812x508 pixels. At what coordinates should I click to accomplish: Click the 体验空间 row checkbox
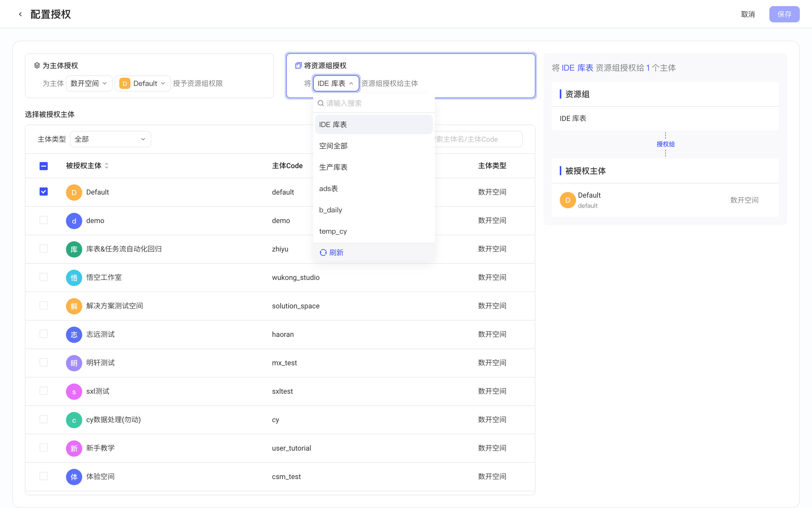[x=44, y=476]
